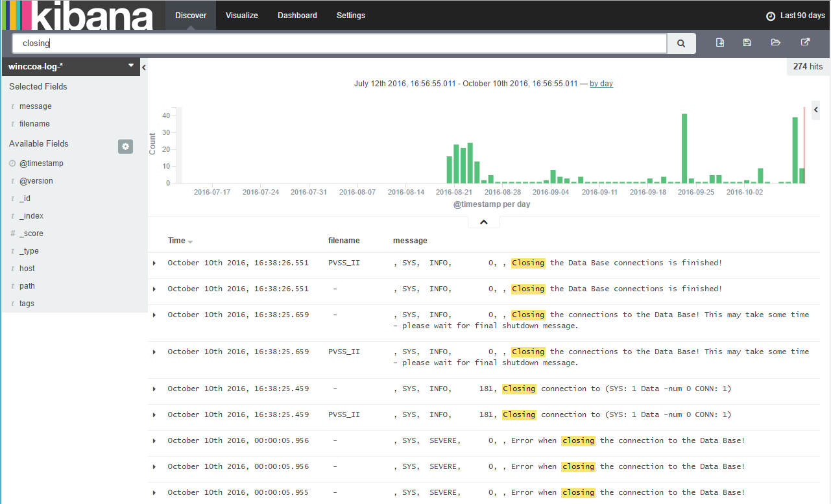The image size is (831, 504).
Task: Click the filename column header
Action: (344, 241)
